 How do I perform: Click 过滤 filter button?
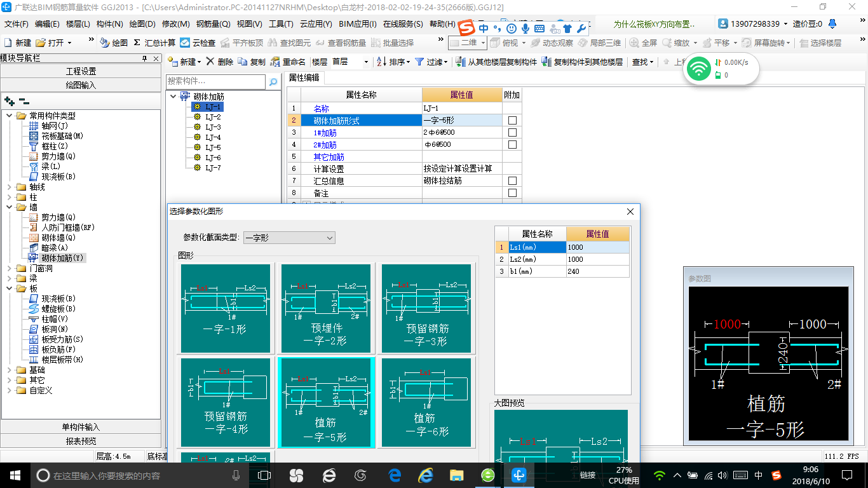click(431, 62)
